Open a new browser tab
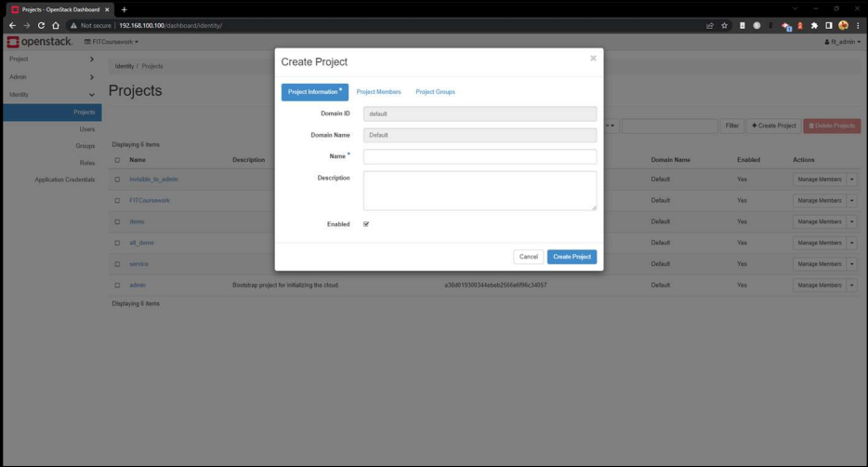The height and width of the screenshot is (467, 868). click(124, 9)
